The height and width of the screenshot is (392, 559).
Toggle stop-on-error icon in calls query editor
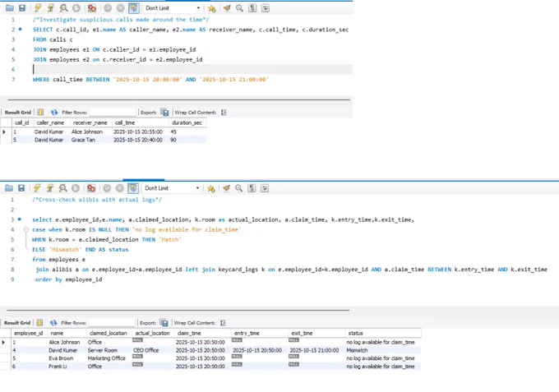(92, 8)
